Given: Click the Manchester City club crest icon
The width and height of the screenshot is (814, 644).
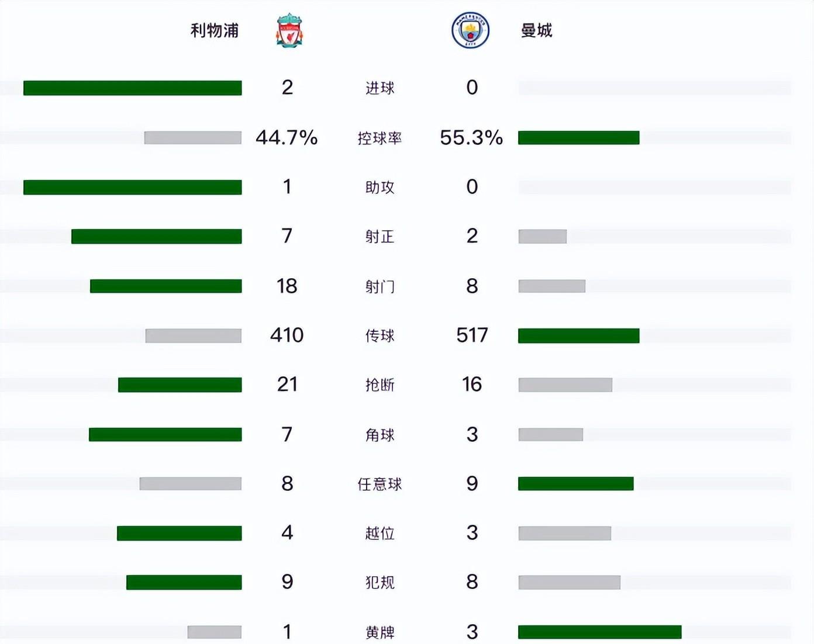Looking at the screenshot, I should click(470, 30).
